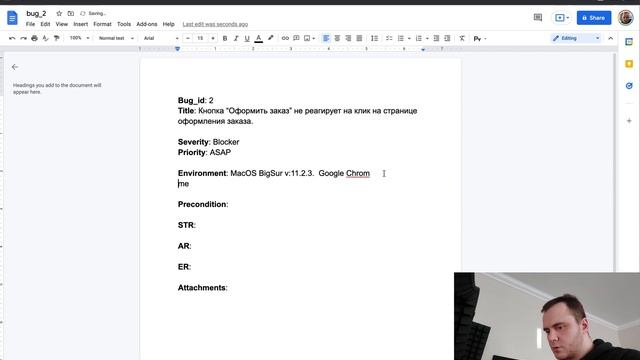Viewport: 640px width, 360px height.
Task: Click the Insert image icon
Action: click(307, 38)
